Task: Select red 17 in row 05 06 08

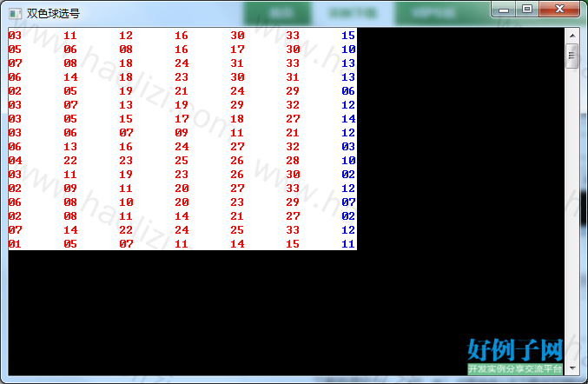Action: tap(237, 50)
